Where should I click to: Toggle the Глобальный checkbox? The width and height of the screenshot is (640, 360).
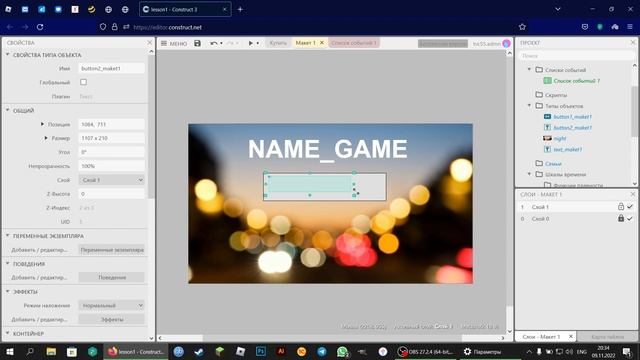click(84, 82)
